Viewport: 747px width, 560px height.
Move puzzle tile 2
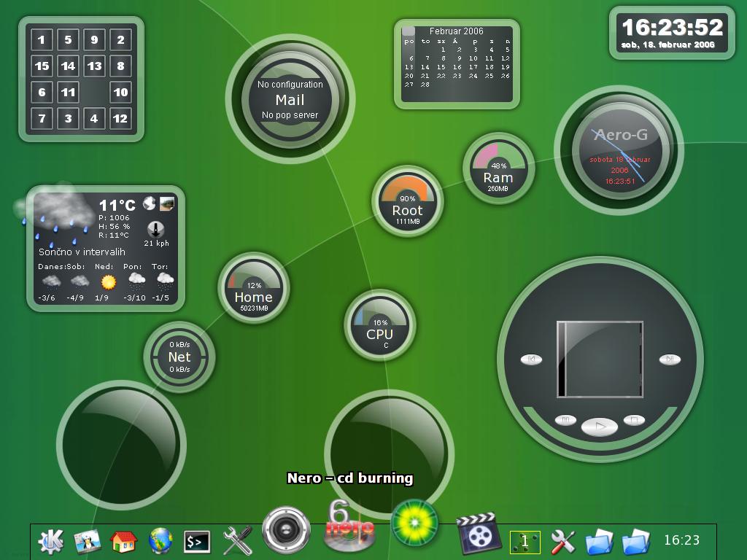point(120,39)
